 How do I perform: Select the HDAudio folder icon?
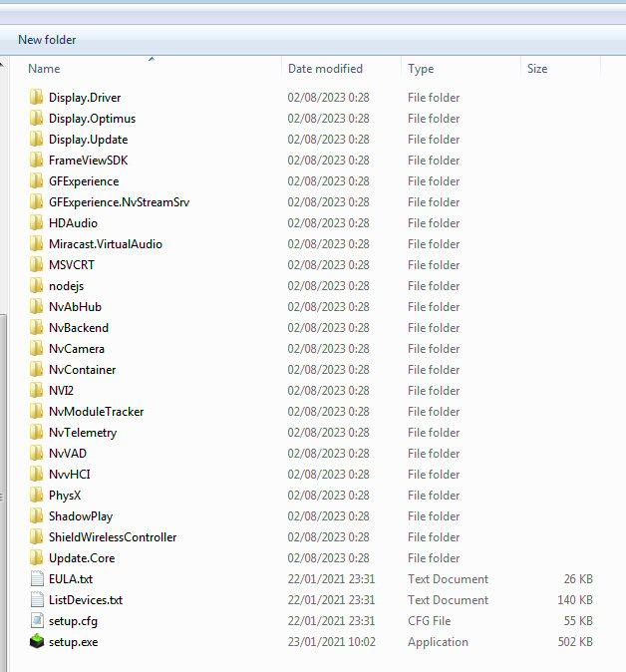click(37, 223)
